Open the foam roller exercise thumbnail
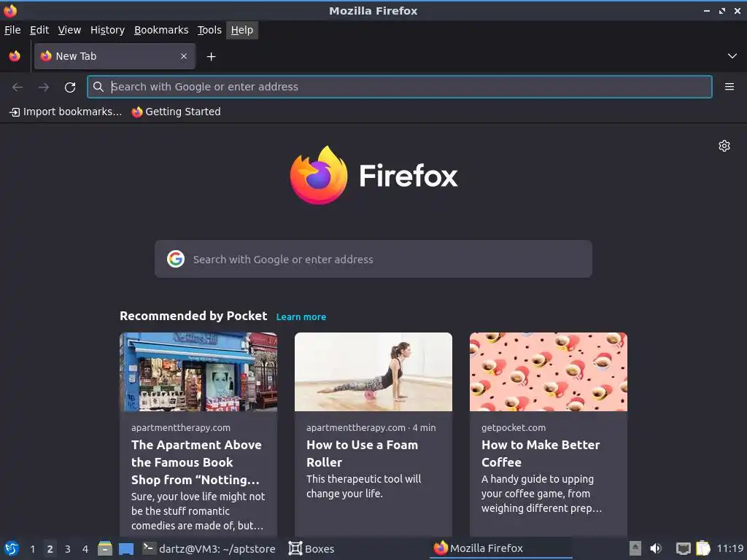The height and width of the screenshot is (560, 747). (x=373, y=372)
